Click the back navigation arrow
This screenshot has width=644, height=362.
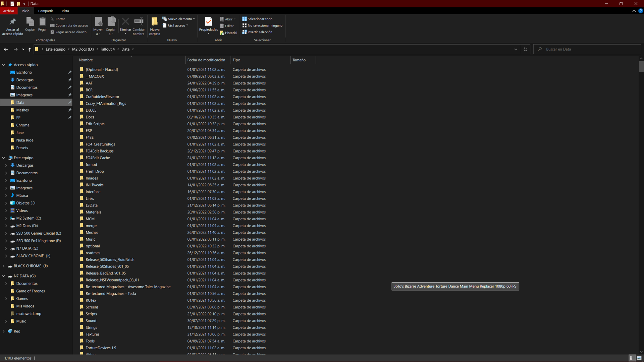click(x=6, y=49)
